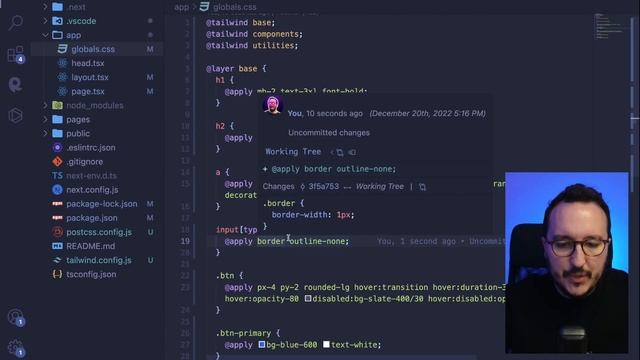
Task: Open the .gitignore file
Action: (84, 162)
